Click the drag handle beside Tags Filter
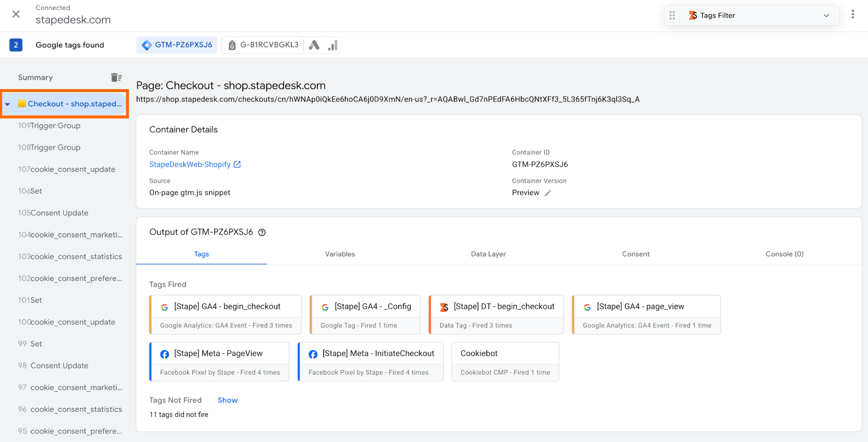 pyautogui.click(x=672, y=16)
